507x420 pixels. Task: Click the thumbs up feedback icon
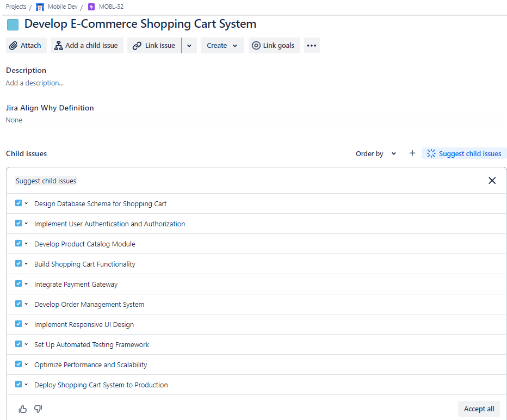tap(23, 409)
